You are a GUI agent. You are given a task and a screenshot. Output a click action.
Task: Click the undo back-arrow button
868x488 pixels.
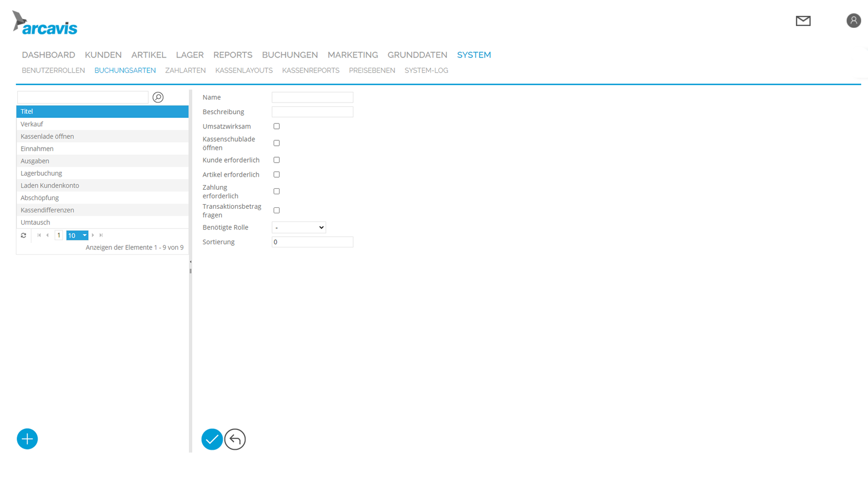coord(235,439)
